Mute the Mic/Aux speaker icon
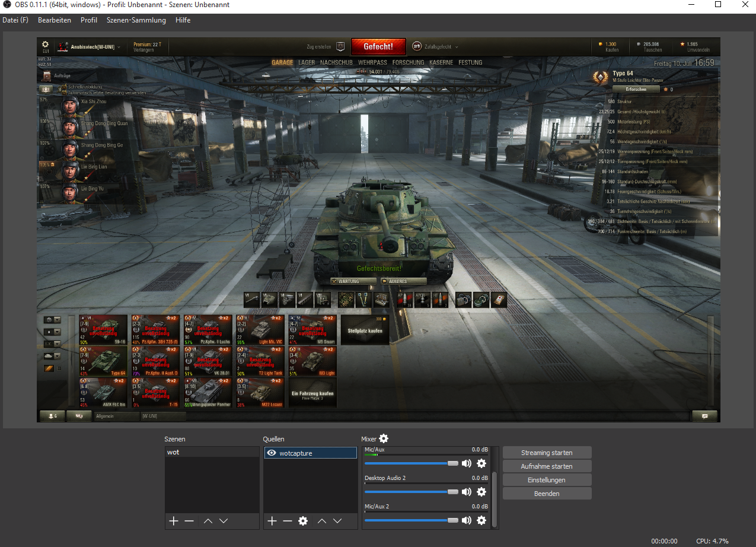Viewport: 756px width, 547px height. tap(467, 463)
